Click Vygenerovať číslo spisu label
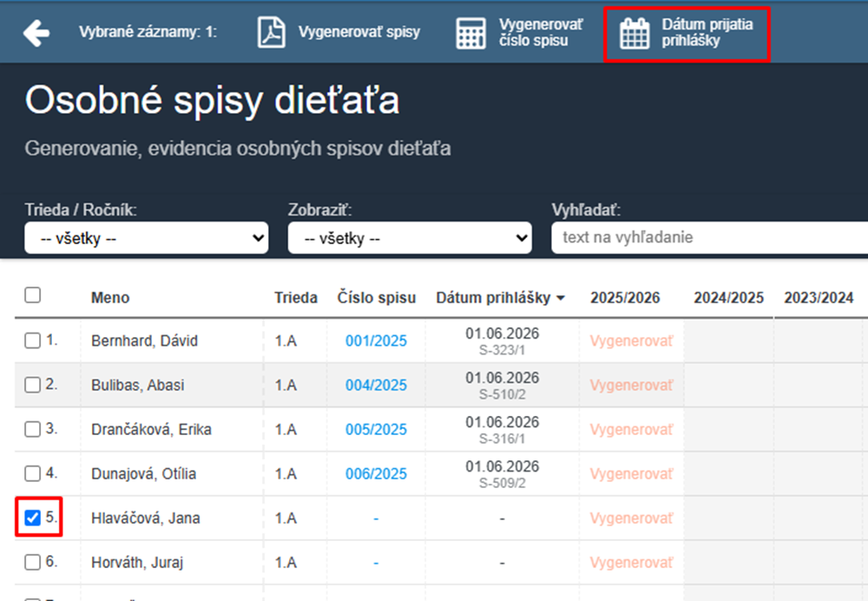This screenshot has height=601, width=868. 541,33
